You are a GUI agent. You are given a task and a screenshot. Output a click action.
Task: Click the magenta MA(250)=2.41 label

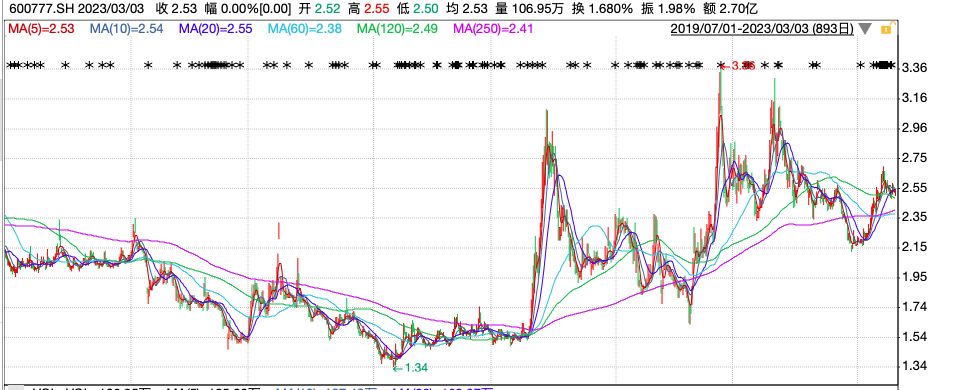(x=493, y=29)
